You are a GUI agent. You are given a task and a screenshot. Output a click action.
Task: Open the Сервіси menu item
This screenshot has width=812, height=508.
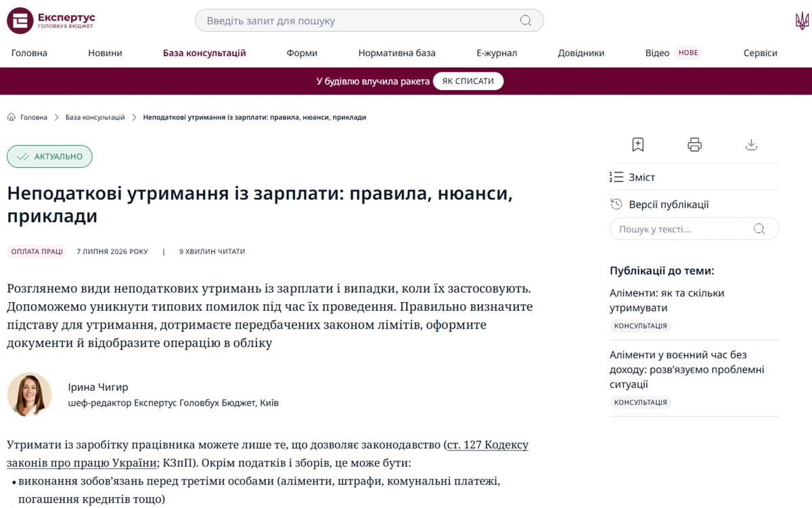tap(761, 53)
